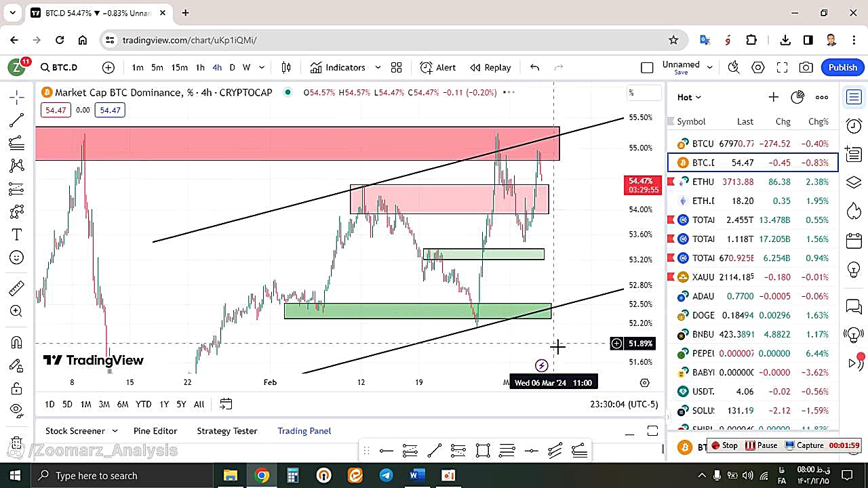Toggle indicator visibility green dot

[x=288, y=92]
